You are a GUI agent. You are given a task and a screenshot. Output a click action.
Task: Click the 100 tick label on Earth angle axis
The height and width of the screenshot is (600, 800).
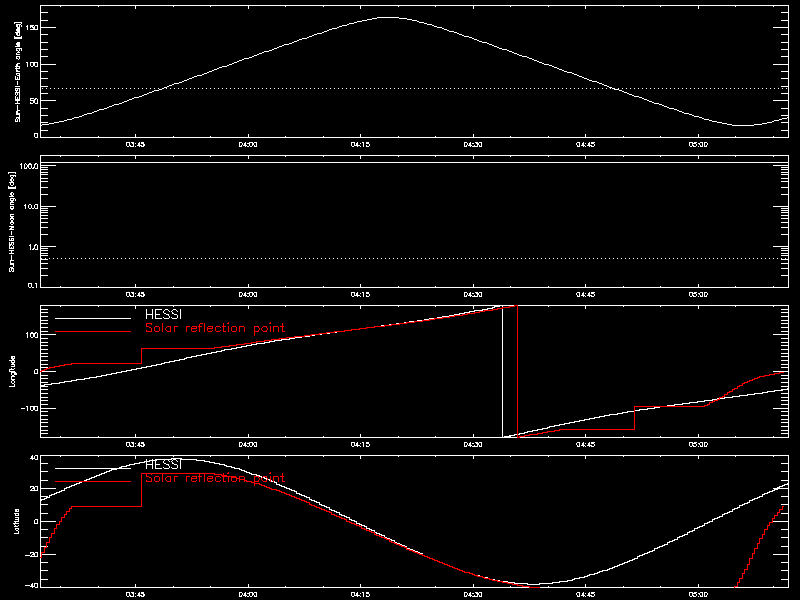(33, 64)
